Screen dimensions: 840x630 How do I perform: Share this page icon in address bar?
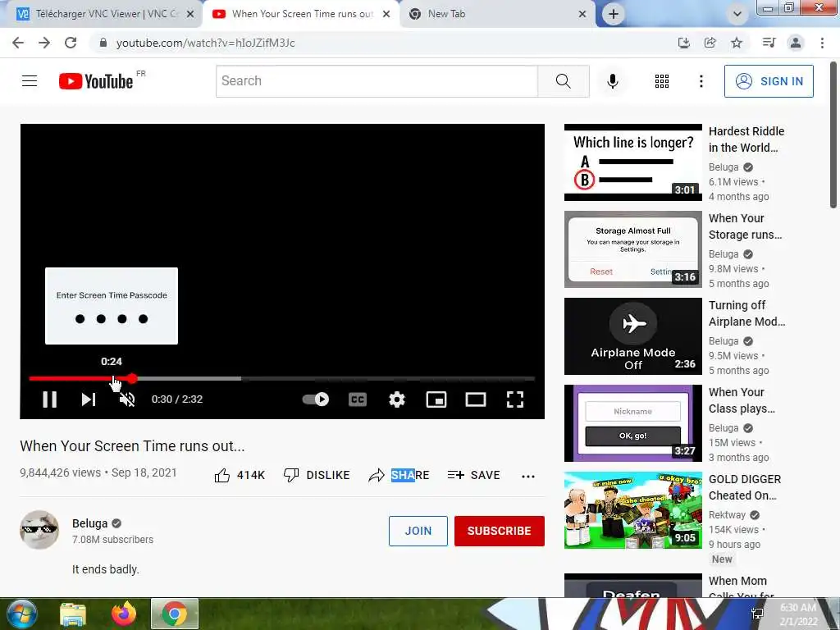pyautogui.click(x=710, y=43)
